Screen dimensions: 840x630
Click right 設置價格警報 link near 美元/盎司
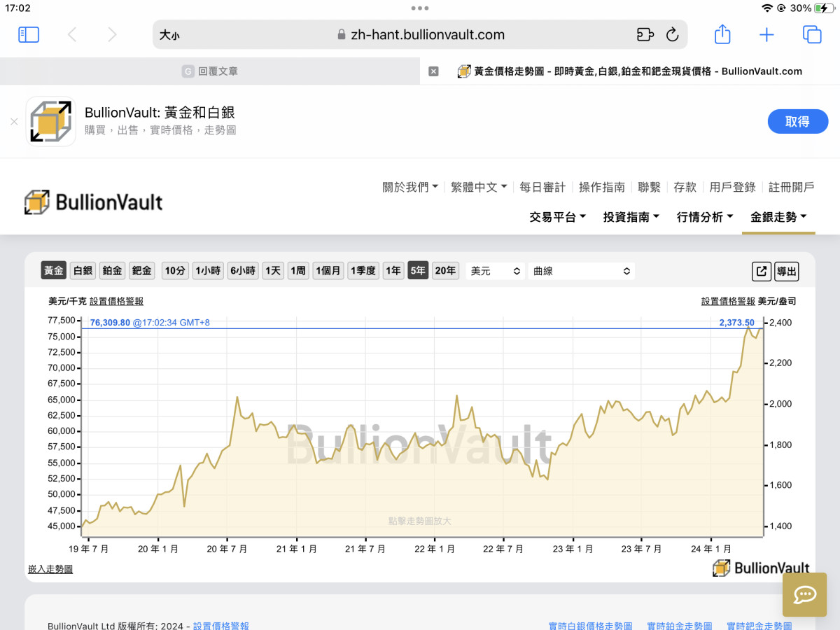pos(728,302)
